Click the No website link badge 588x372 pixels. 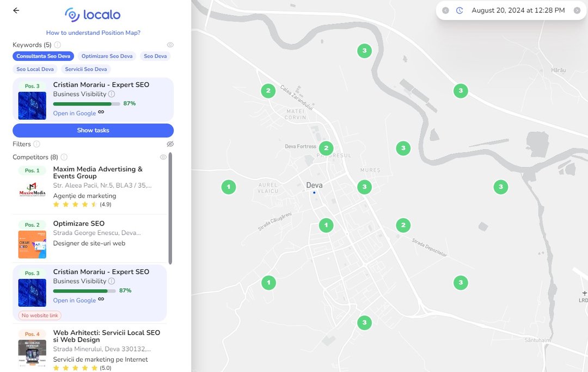pyautogui.click(x=40, y=315)
